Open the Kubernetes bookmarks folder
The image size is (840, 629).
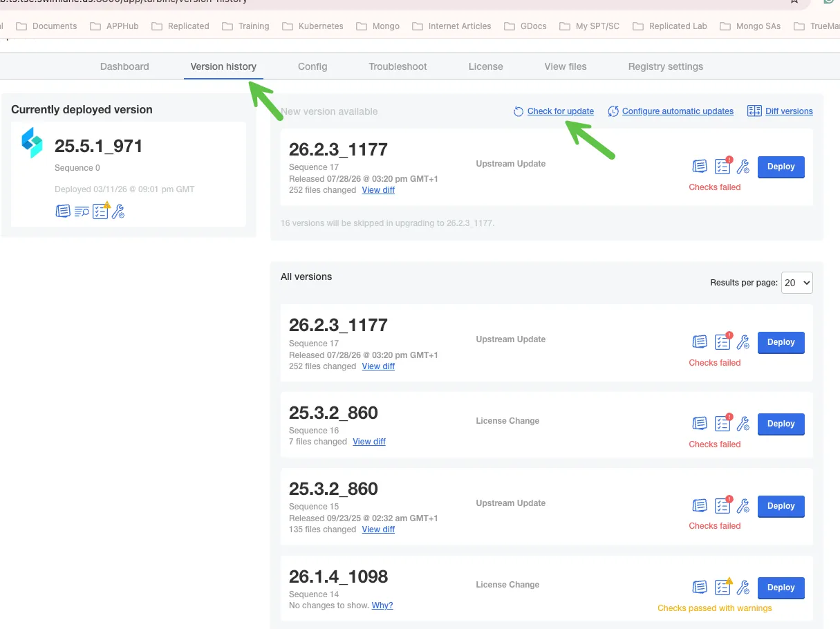tap(312, 26)
